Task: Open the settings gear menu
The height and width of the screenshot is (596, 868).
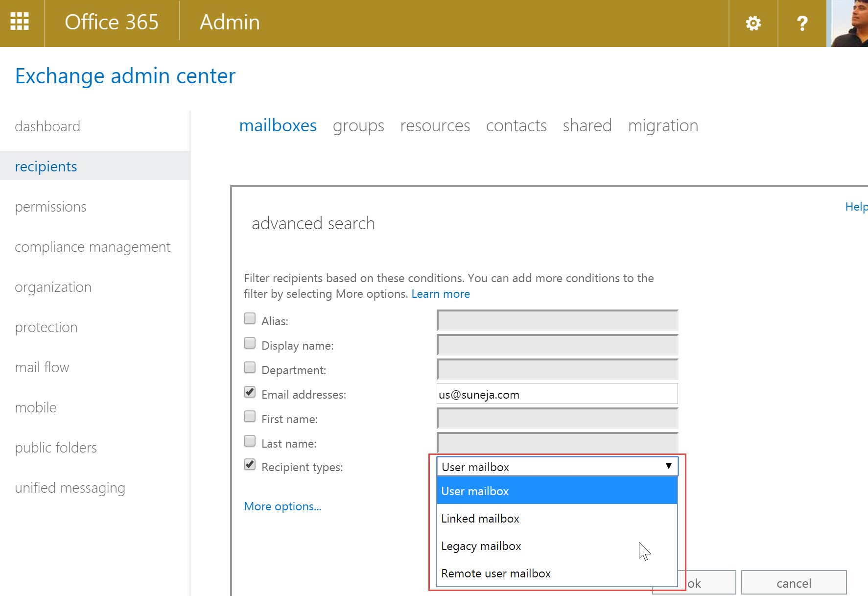Action: [x=753, y=23]
